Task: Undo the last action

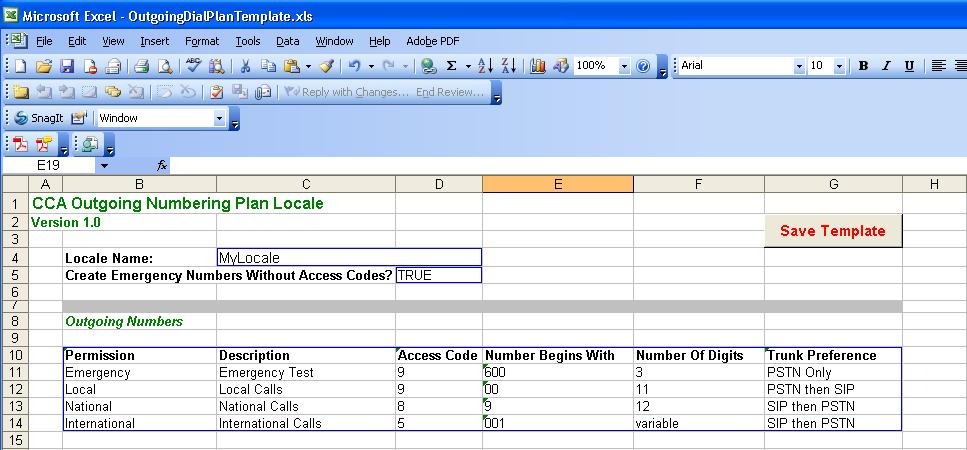Action: click(355, 66)
